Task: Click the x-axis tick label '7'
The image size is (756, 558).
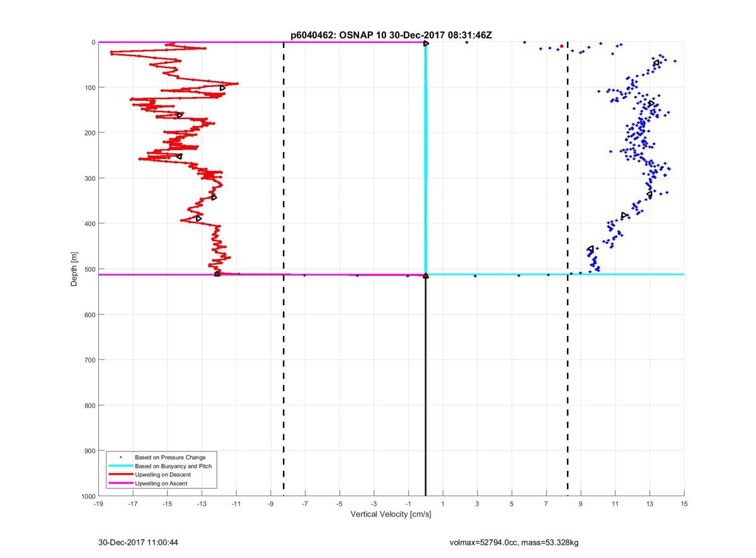Action: (x=546, y=504)
